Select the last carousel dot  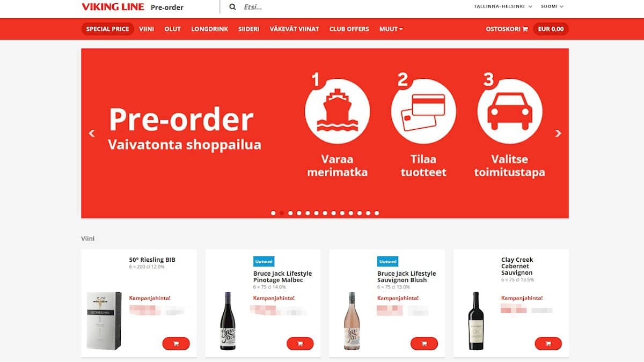[x=377, y=213]
